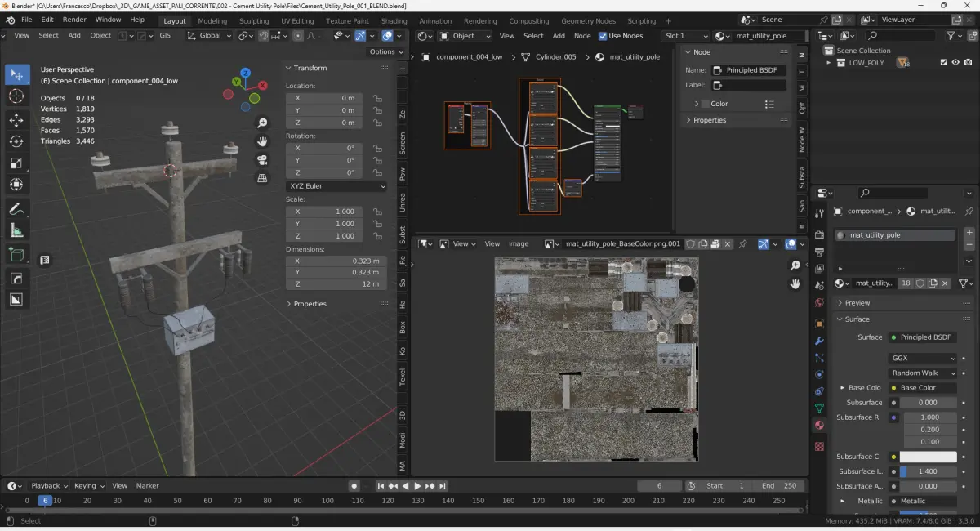Activate the Annotate pencil tool
980x531 pixels.
pos(16,209)
